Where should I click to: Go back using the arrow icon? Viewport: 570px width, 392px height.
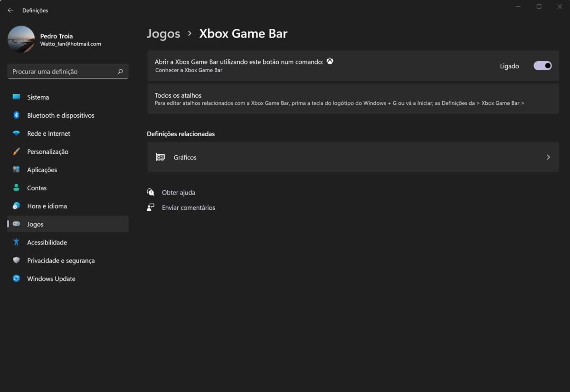[x=10, y=10]
